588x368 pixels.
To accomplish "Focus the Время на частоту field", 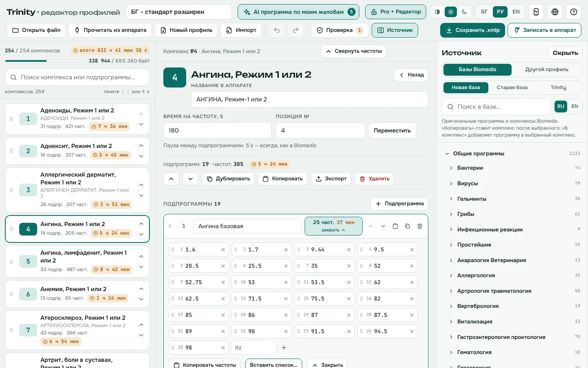I will coord(217,130).
